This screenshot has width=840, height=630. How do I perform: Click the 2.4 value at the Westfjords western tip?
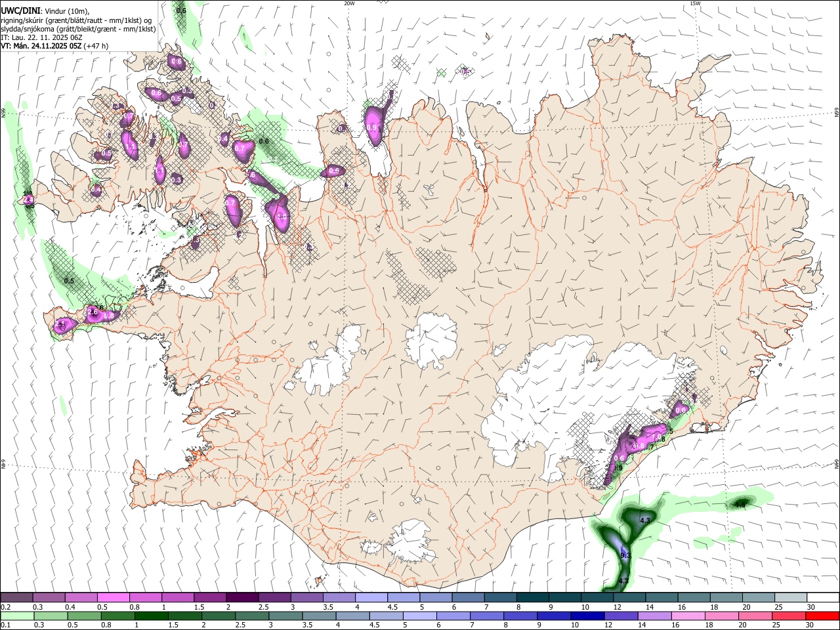[29, 199]
